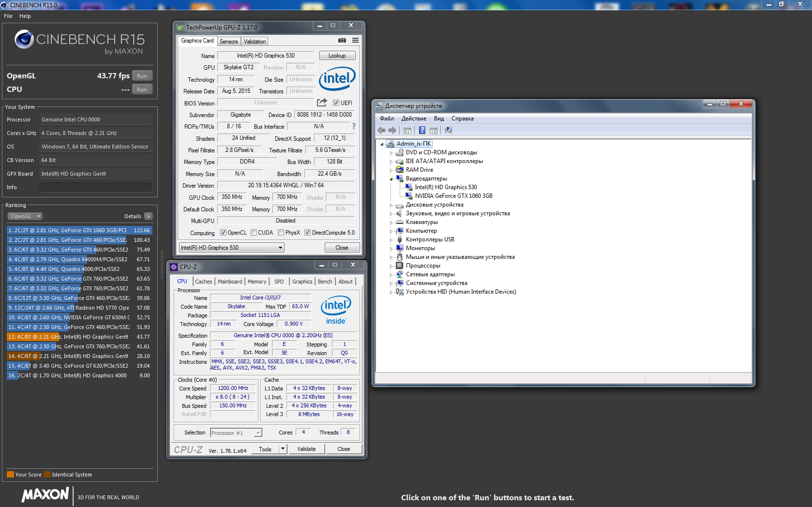Click the Bus Interface question mark in GPU-Z
The image size is (812, 507).
coord(354,126)
